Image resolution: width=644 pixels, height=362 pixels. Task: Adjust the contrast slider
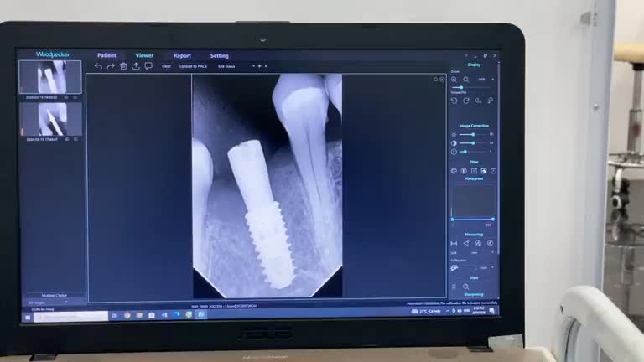point(473,143)
